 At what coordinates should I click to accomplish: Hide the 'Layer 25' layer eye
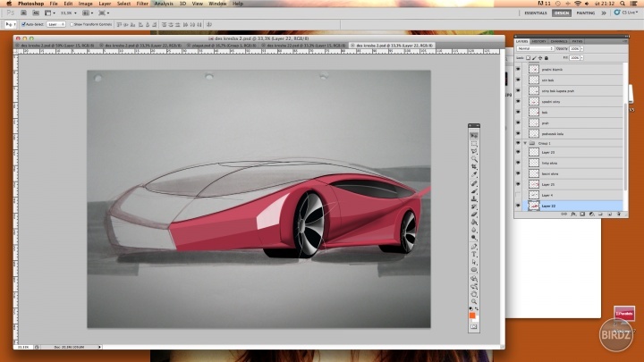(x=518, y=184)
